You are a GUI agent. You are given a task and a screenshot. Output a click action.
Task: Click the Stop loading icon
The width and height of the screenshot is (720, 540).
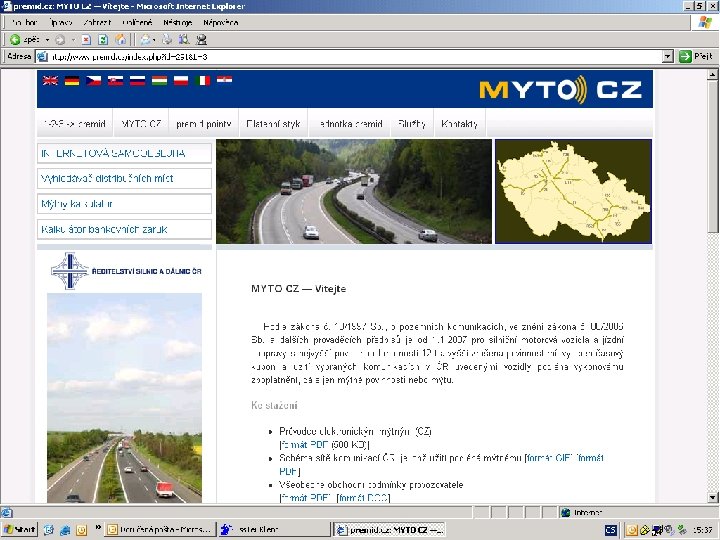[86, 40]
